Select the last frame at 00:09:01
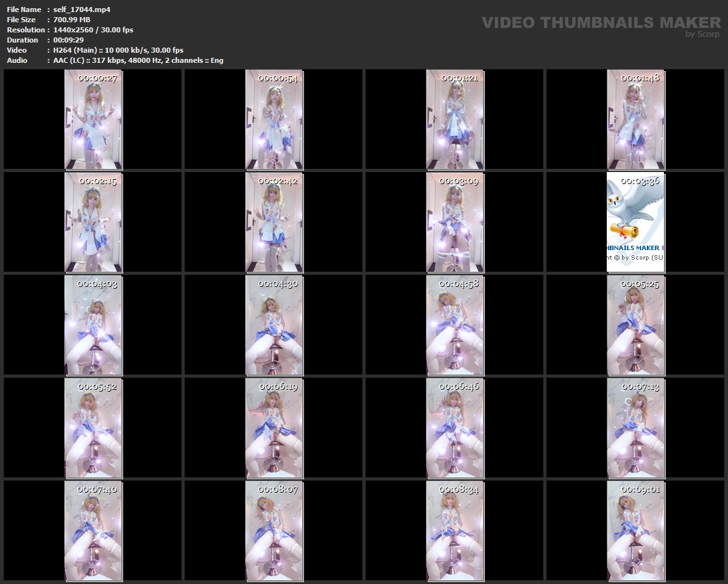Image resolution: width=728 pixels, height=584 pixels. click(636, 531)
